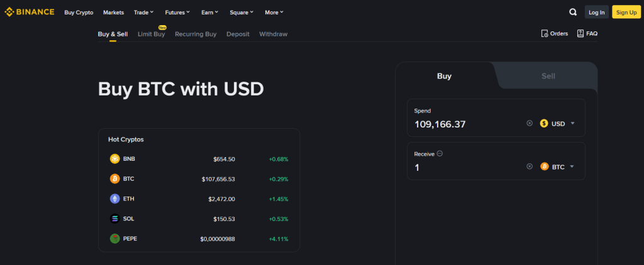The height and width of the screenshot is (265, 644).
Task: Click the FAQ book icon
Action: [x=580, y=34]
